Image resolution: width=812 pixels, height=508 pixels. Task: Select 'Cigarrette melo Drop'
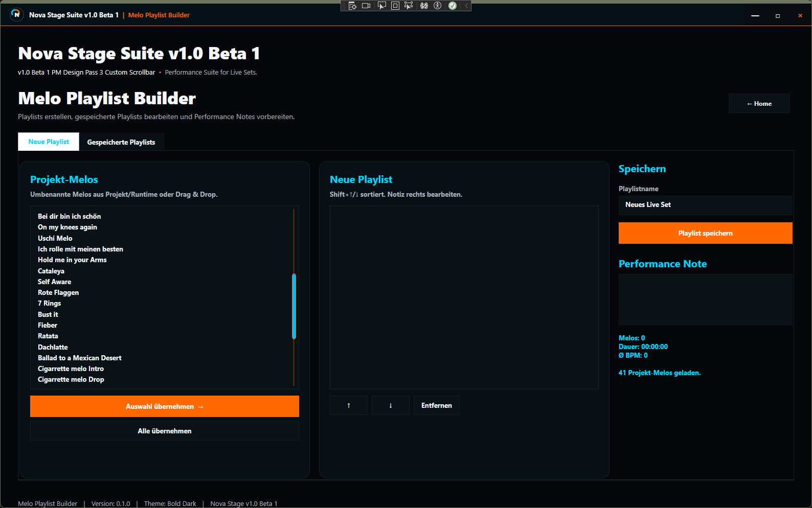click(x=71, y=379)
